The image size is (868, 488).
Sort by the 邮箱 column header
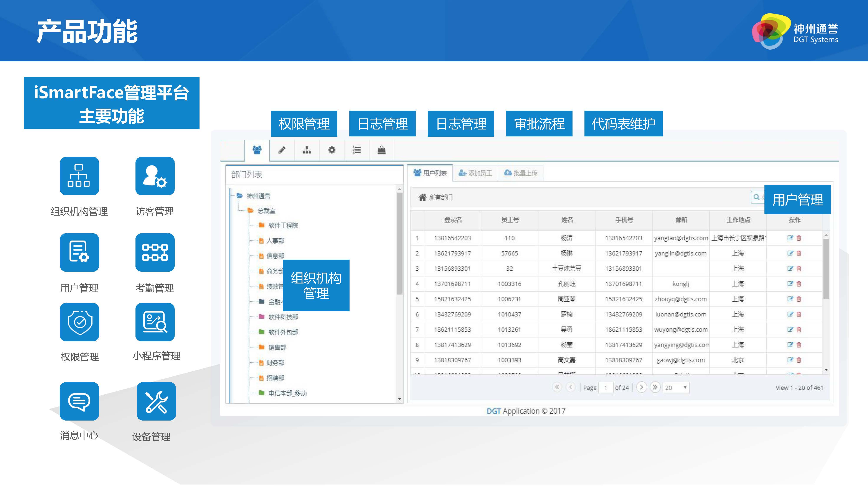click(x=681, y=220)
